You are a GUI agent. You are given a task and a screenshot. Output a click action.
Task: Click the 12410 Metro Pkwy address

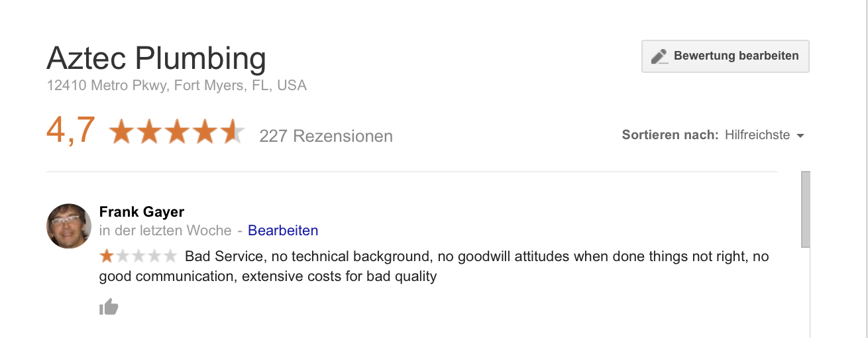click(x=177, y=85)
